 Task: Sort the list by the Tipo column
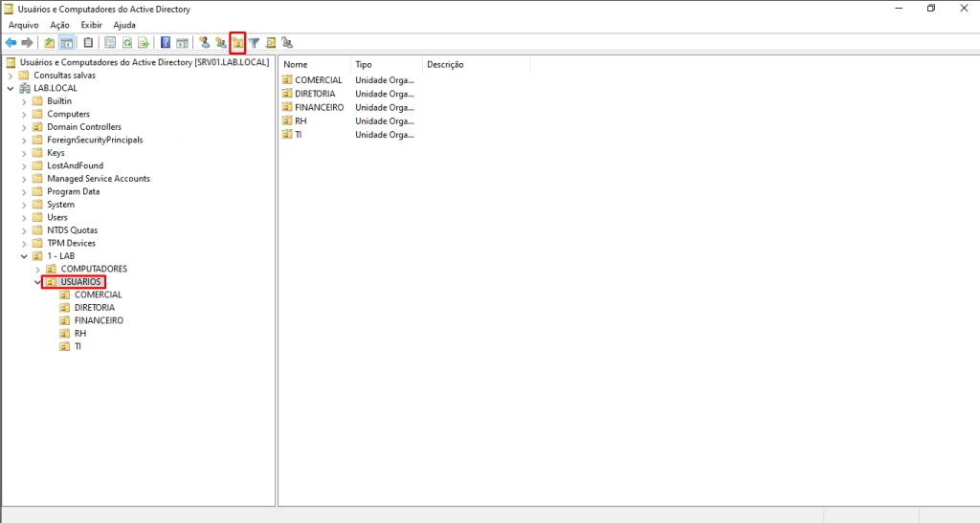point(387,64)
